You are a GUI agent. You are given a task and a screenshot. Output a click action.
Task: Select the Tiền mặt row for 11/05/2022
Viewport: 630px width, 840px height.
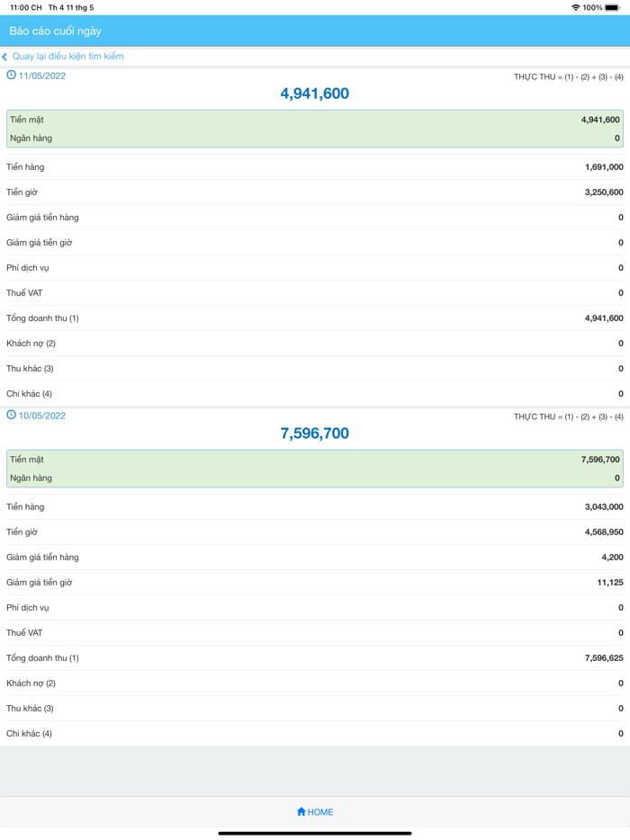[x=315, y=118]
